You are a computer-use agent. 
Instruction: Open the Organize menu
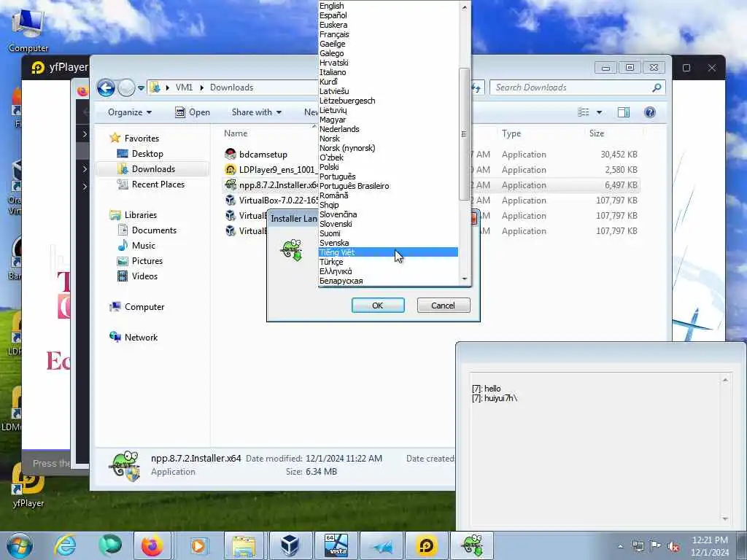click(130, 112)
